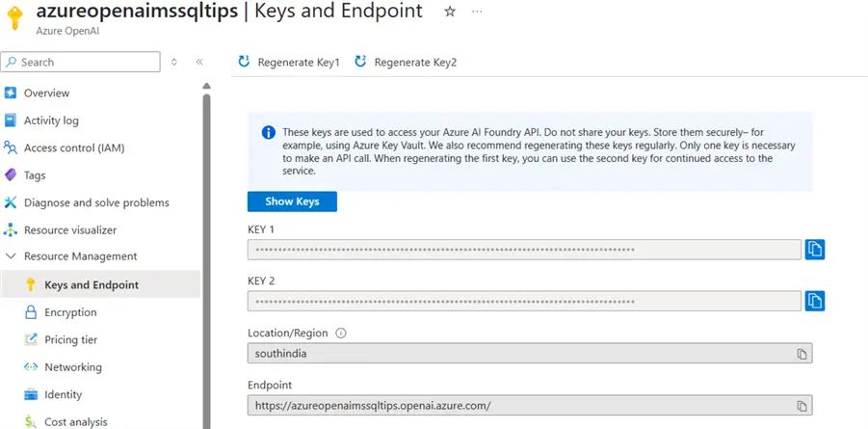This screenshot has height=429, width=868.
Task: Open the Activity log page
Action: pos(51,121)
